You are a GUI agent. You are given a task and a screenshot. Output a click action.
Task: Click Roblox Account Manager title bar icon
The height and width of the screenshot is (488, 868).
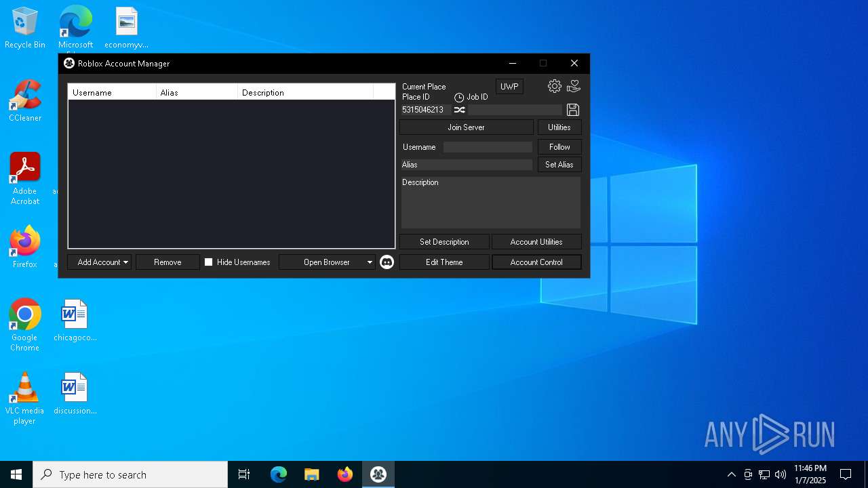(69, 63)
